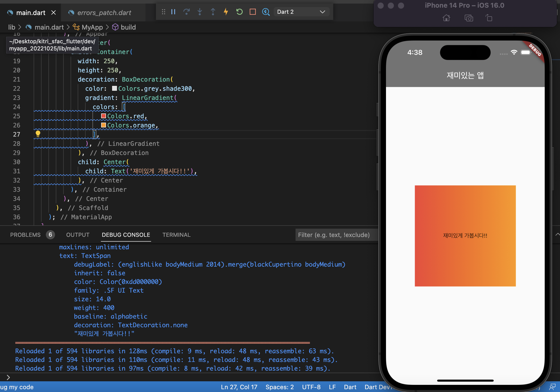Open the widget inspector DevTools icon
Viewport: 560px width, 392px height.
tap(266, 12)
